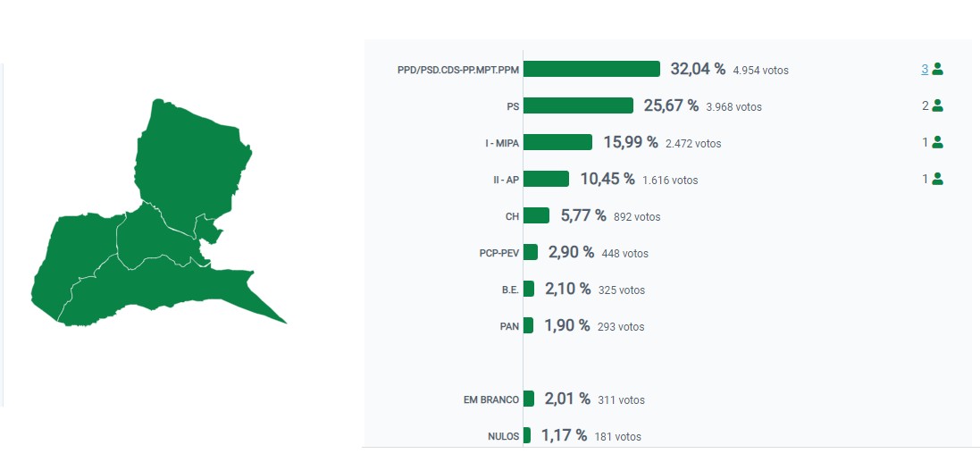Image resolution: width=980 pixels, height=454 pixels.
Task: Click the PCP-PEV party label
Action: (496, 253)
